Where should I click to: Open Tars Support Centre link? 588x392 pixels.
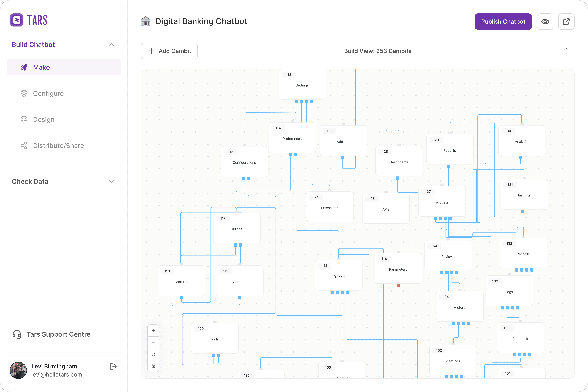pos(58,334)
